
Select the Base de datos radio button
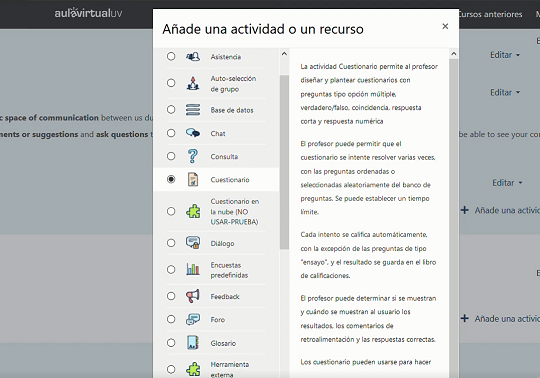point(171,109)
